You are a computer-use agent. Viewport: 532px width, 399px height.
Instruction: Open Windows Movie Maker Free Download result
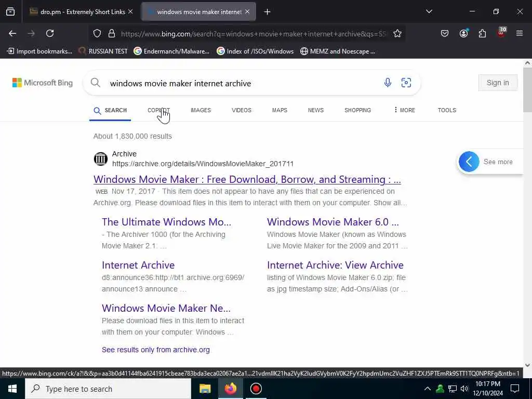click(x=247, y=179)
